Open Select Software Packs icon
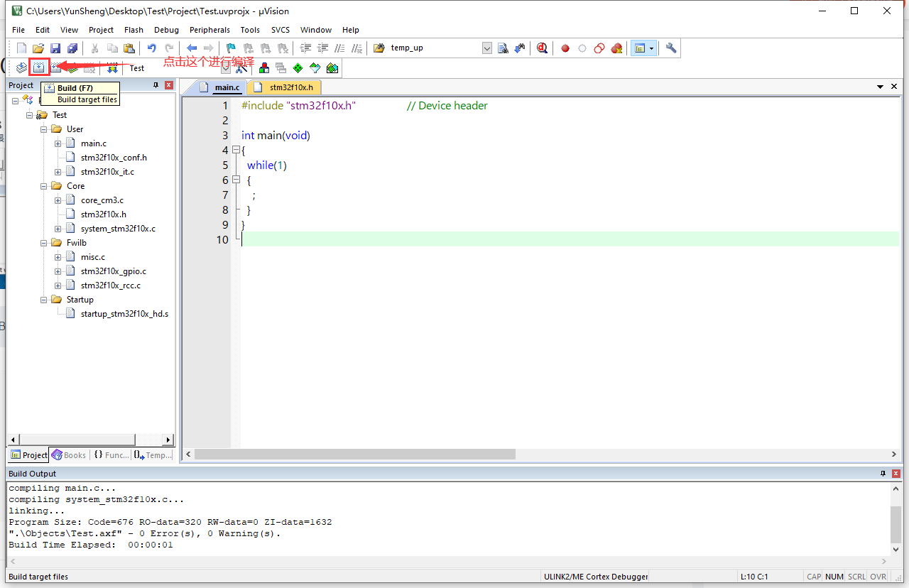This screenshot has height=588, width=909. (x=315, y=68)
